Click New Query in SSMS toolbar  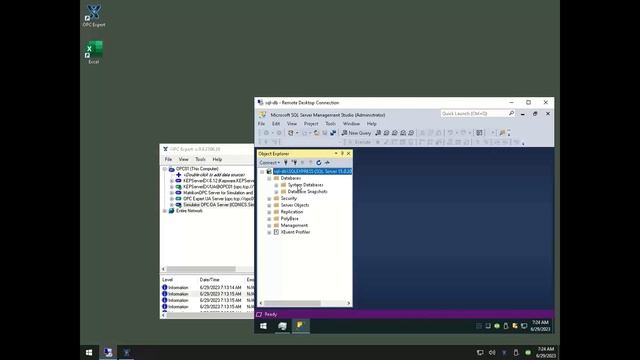[356, 133]
